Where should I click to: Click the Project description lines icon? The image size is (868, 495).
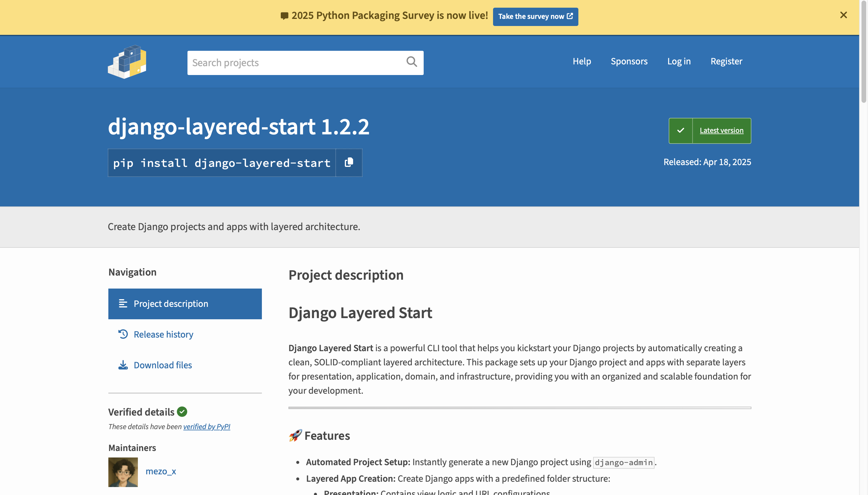123,304
